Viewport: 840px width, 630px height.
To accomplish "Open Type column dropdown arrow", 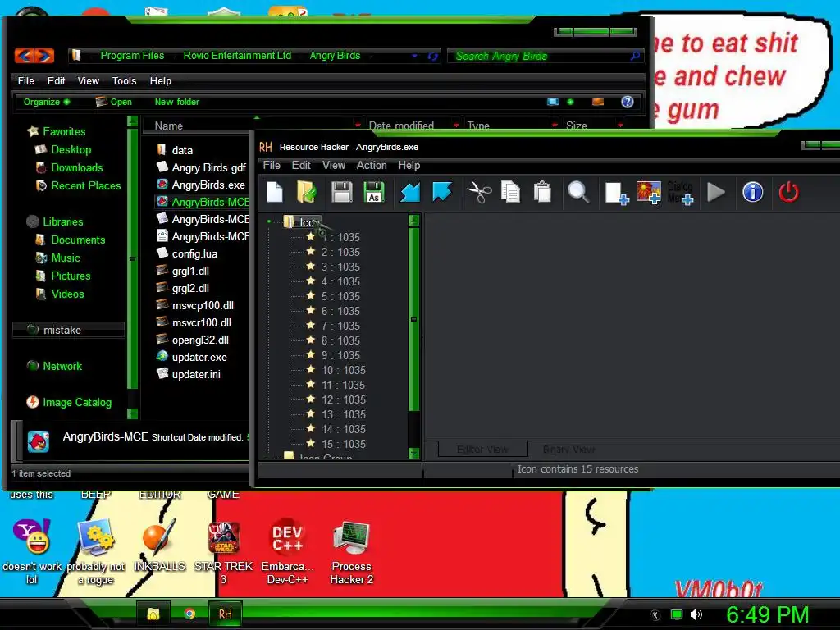I will pyautogui.click(x=555, y=126).
